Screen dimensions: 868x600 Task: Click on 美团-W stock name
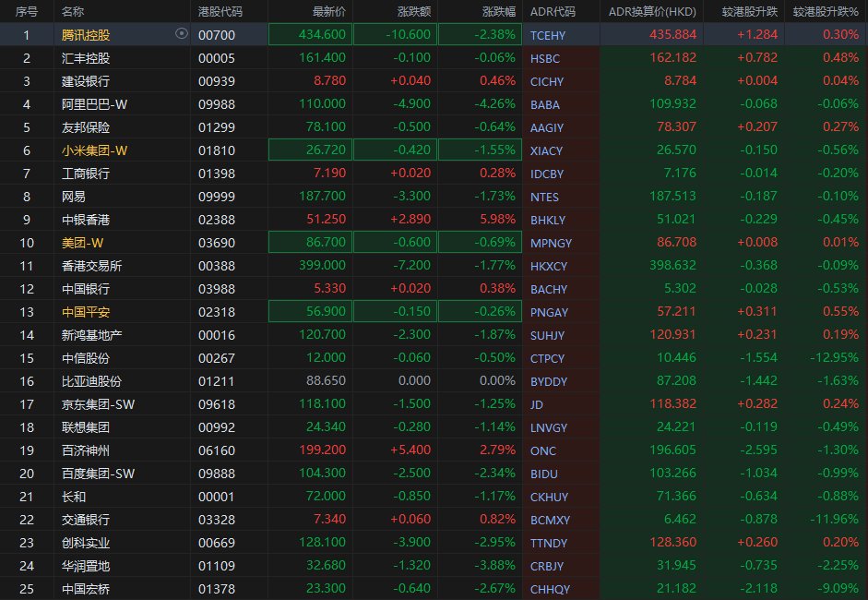click(82, 243)
